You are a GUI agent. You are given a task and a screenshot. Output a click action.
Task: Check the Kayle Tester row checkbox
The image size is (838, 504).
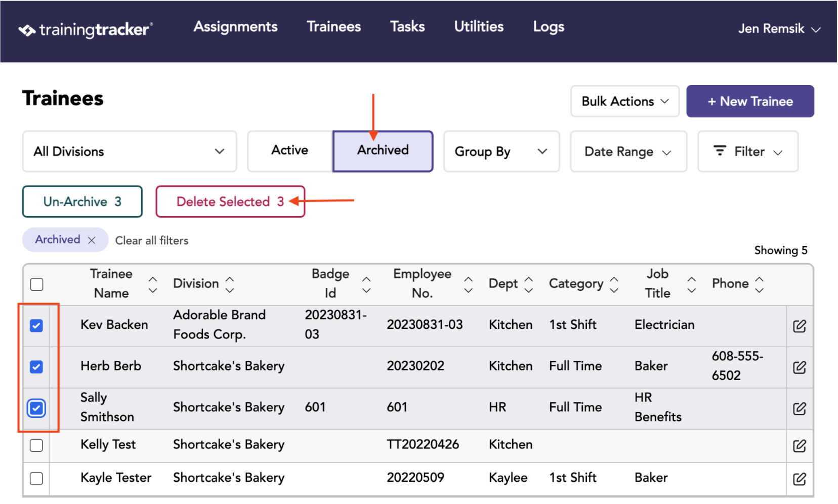[36, 478]
